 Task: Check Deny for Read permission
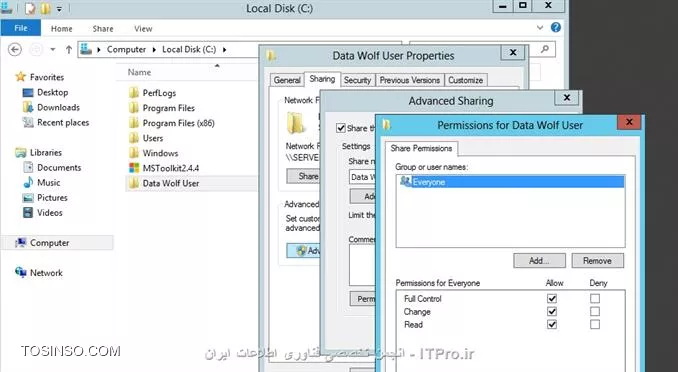coord(595,324)
